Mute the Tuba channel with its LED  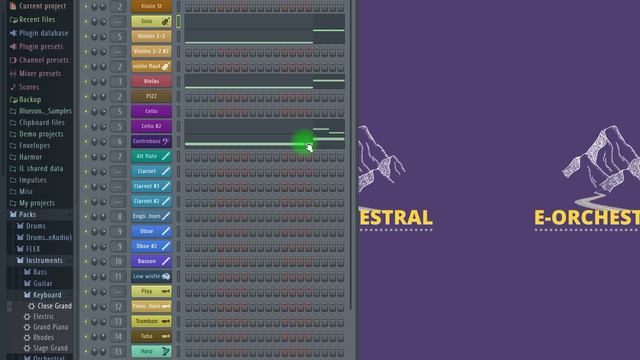coord(86,336)
